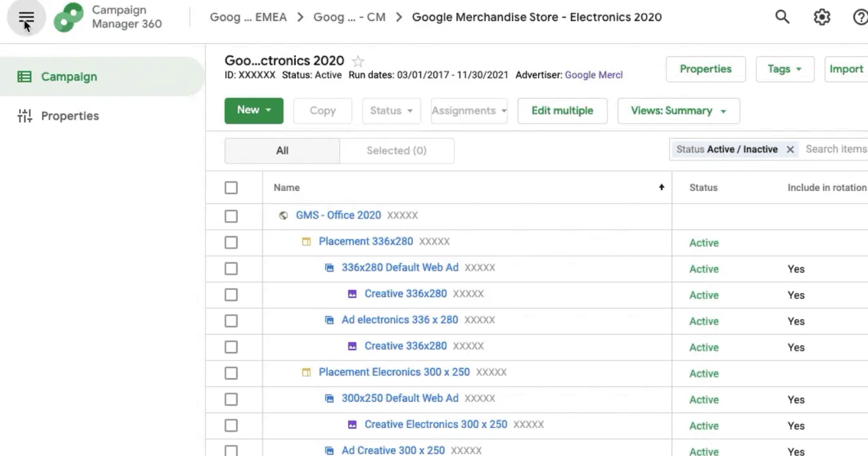This screenshot has height=456, width=868.
Task: Open search with the magnifier icon
Action: pyautogui.click(x=782, y=17)
